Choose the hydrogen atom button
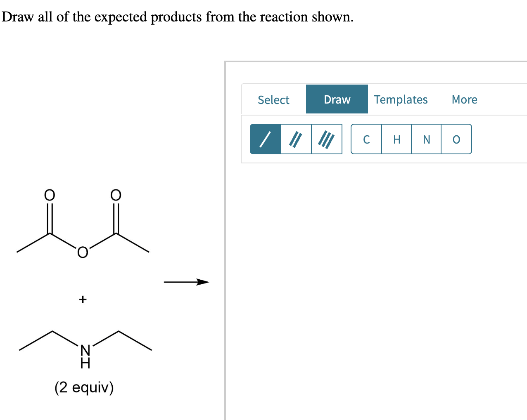This screenshot has height=420, width=527. pyautogui.click(x=396, y=139)
